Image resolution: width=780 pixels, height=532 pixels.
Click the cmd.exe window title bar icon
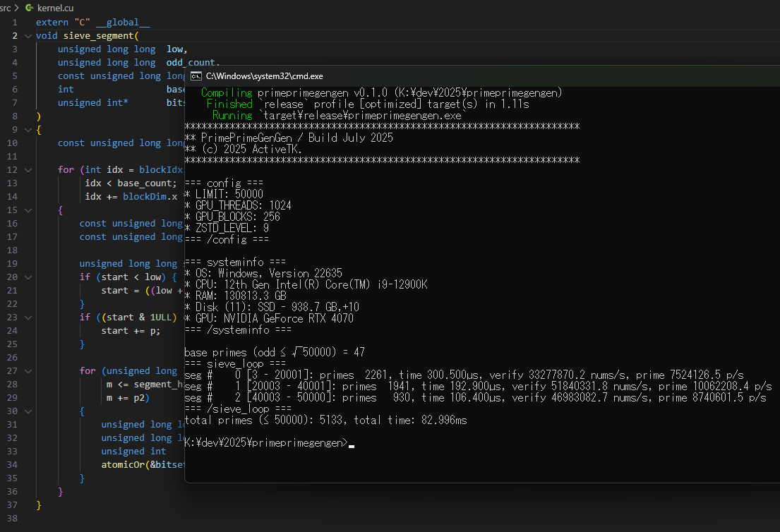click(196, 75)
